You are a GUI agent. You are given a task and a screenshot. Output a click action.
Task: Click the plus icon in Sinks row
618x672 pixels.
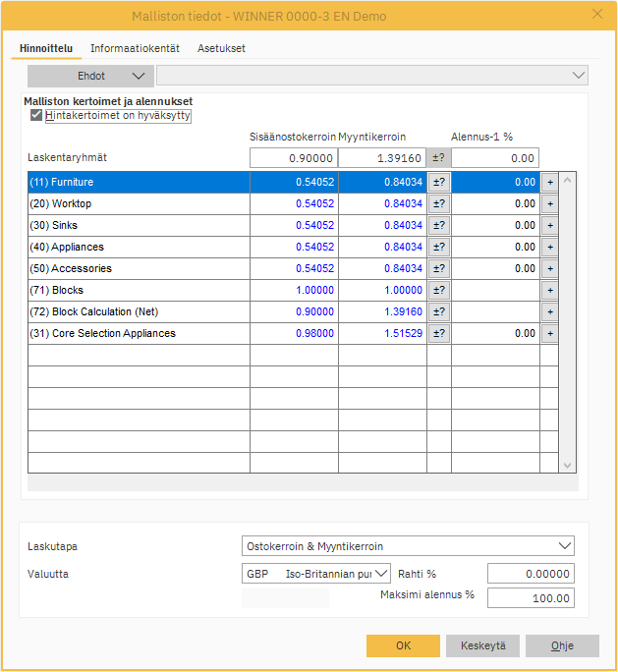(x=549, y=225)
